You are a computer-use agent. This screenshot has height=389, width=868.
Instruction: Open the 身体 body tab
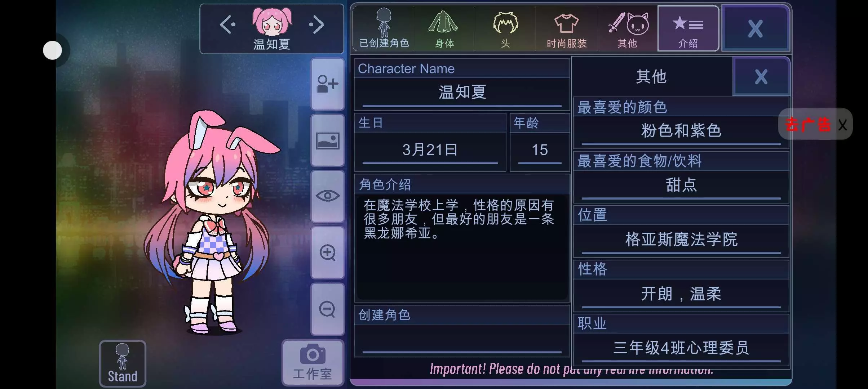click(x=444, y=28)
